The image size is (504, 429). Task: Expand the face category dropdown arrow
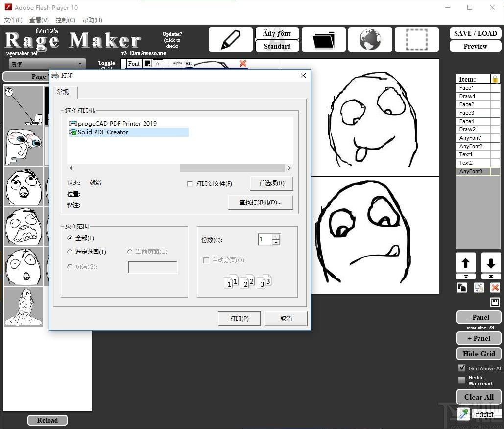pyautogui.click(x=80, y=64)
